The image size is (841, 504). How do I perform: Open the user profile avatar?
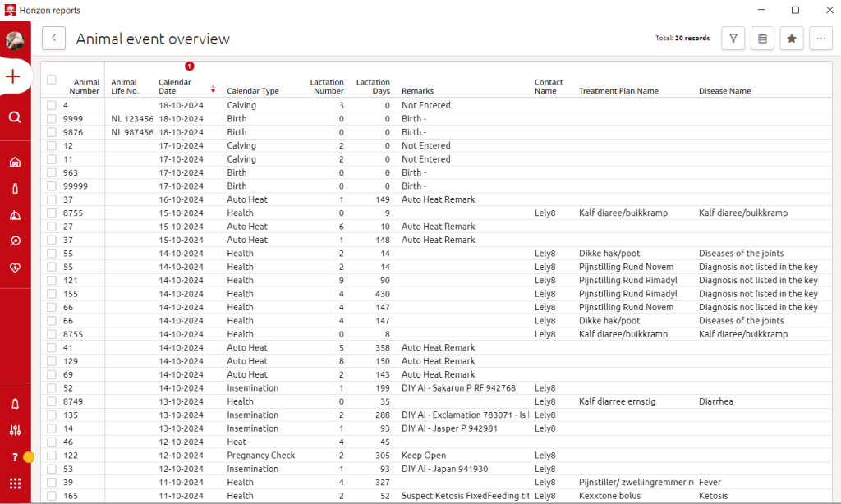[x=15, y=41]
